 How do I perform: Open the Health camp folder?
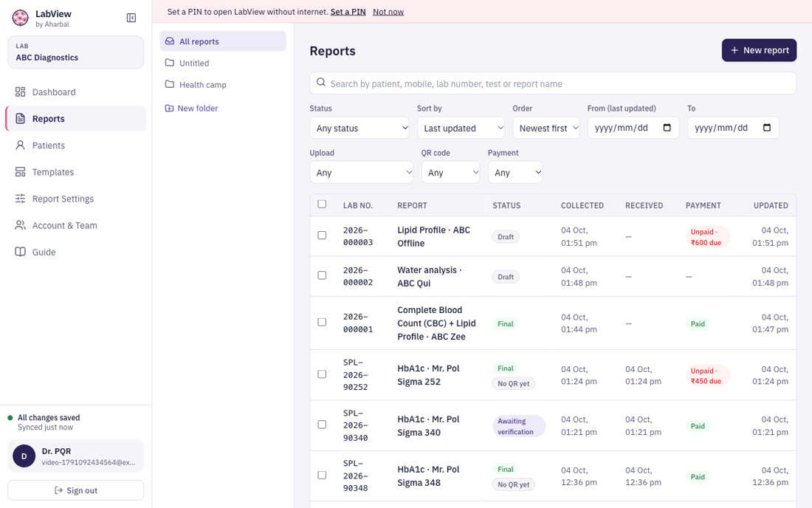(223, 84)
